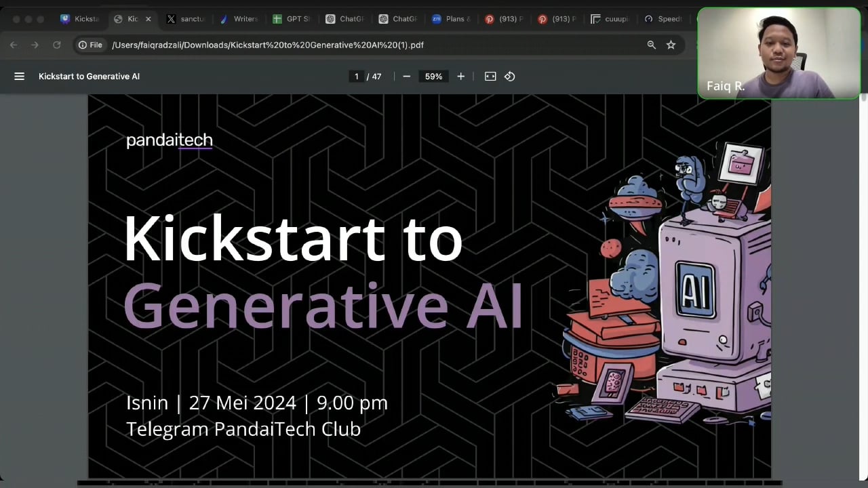The width and height of the screenshot is (868, 488).
Task: Click the page number input field
Action: pos(356,77)
